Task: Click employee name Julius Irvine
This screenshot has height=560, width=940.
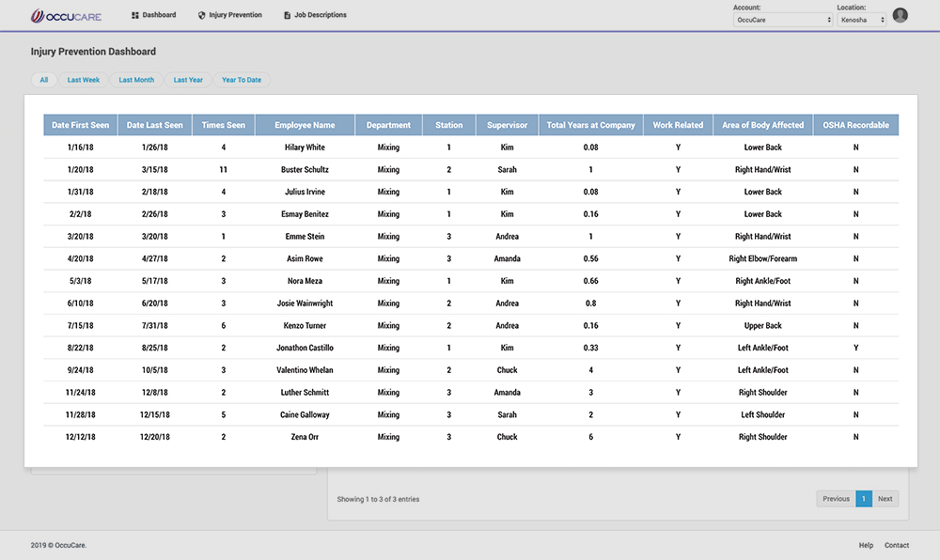Action: coord(305,192)
